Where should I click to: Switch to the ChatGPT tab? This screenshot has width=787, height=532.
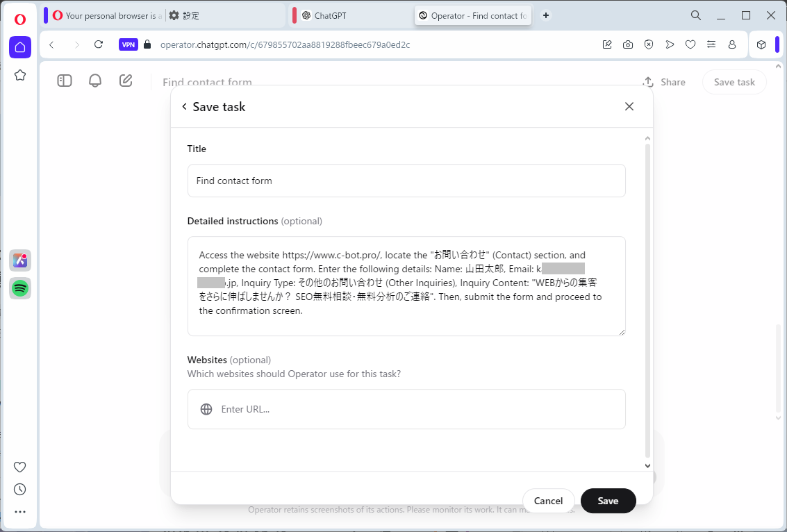tap(351, 15)
